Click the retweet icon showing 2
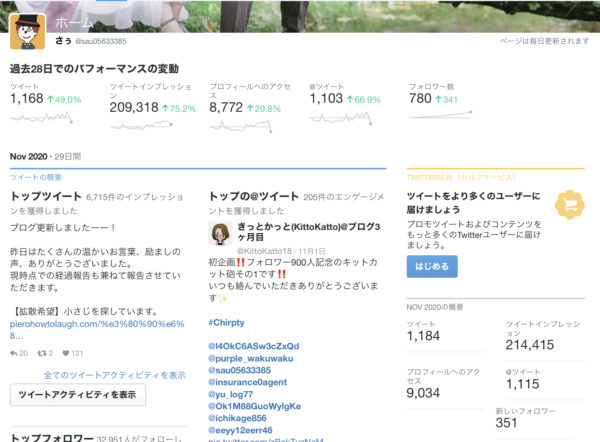600x442 pixels. click(42, 353)
